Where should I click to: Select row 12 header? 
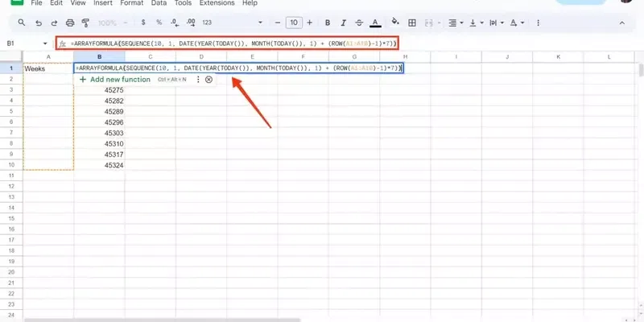tap(11, 187)
